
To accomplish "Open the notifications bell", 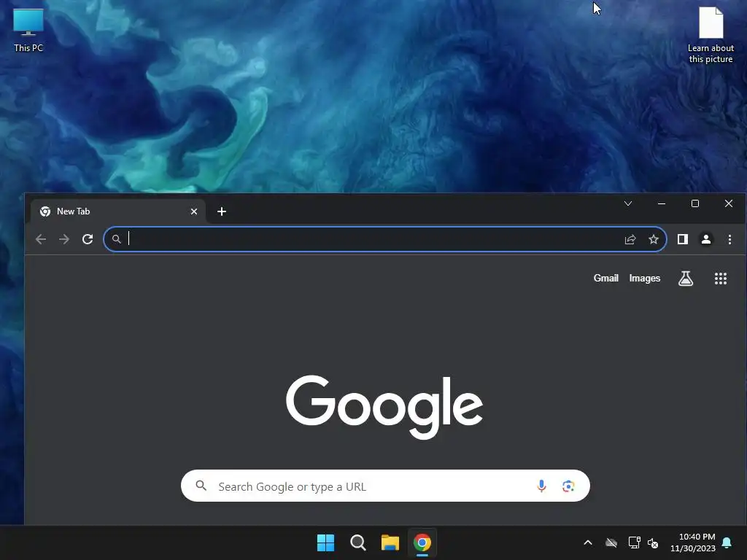I will click(x=727, y=542).
